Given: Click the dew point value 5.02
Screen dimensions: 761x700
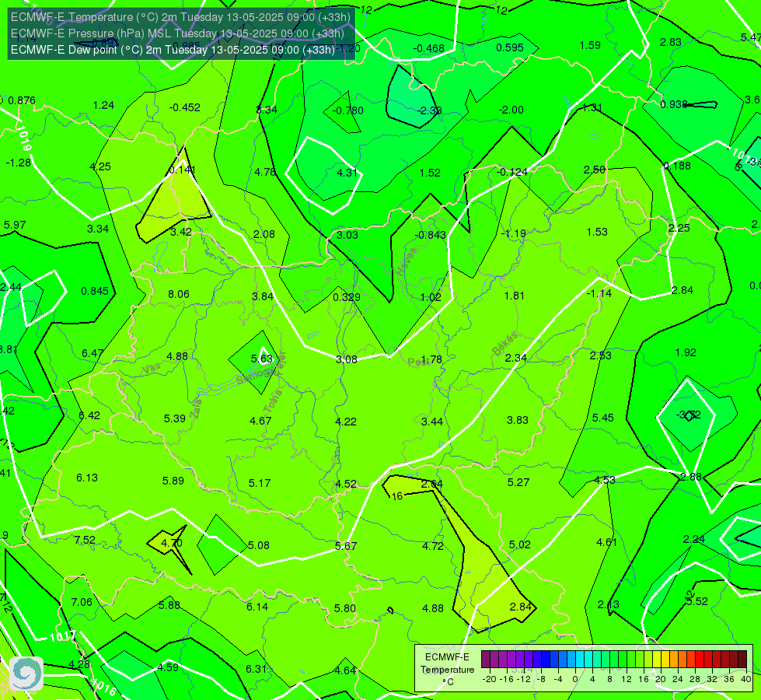Looking at the screenshot, I should (520, 544).
